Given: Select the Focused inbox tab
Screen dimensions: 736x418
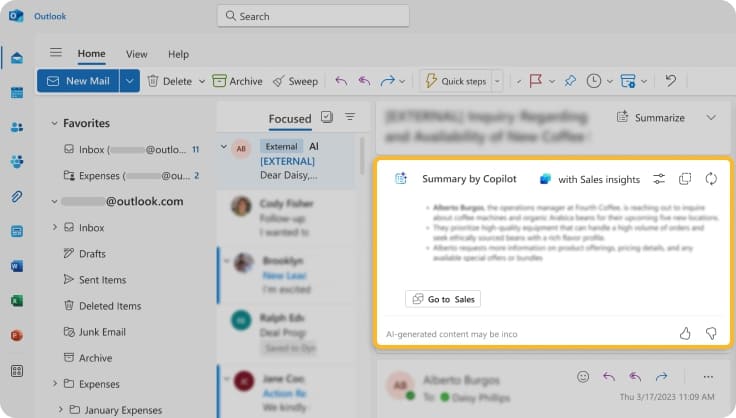Looking at the screenshot, I should 290,119.
